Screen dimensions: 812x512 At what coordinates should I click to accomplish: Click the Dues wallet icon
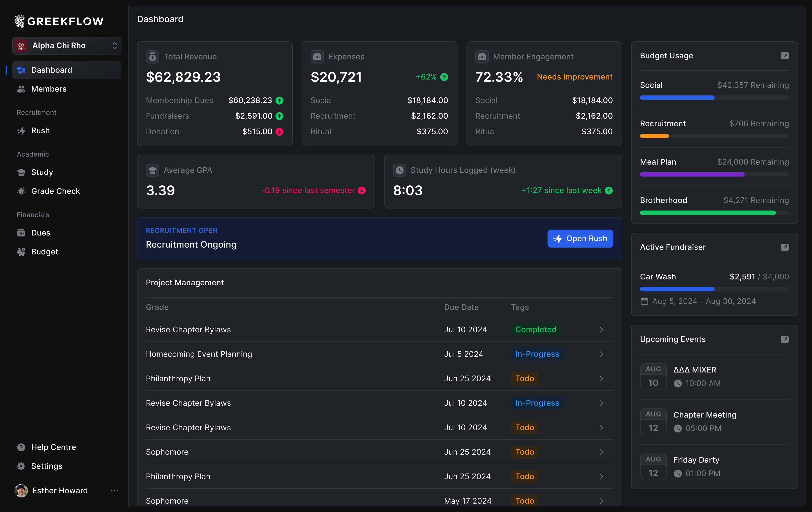point(21,233)
